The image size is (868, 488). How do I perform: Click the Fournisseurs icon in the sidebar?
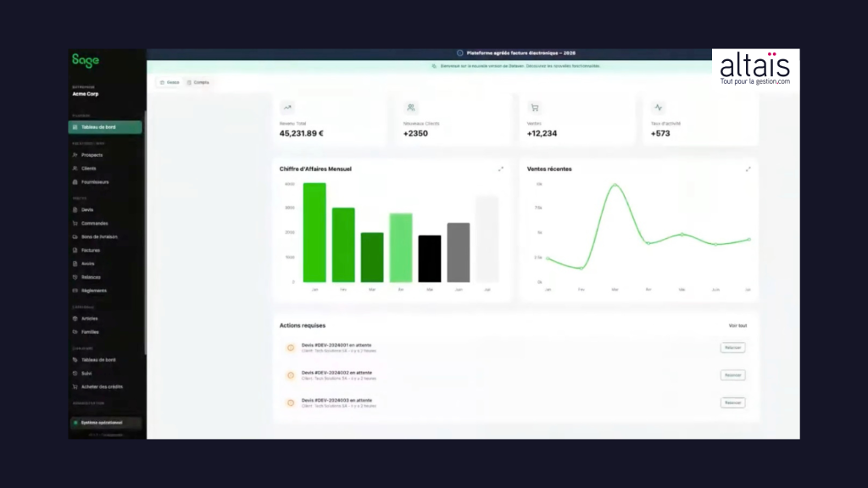click(x=75, y=182)
